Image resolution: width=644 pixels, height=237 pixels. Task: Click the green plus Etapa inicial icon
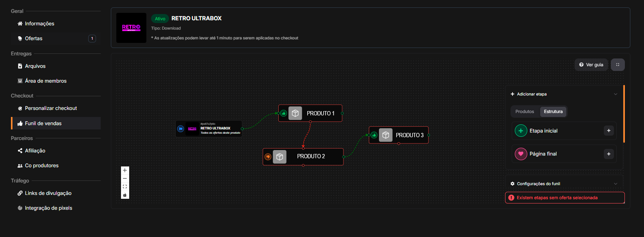coord(521,131)
